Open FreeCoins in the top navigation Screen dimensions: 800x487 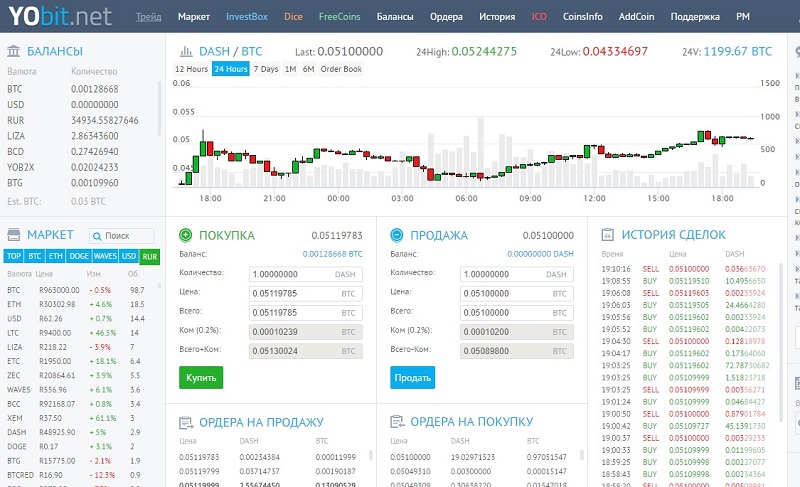tap(339, 16)
